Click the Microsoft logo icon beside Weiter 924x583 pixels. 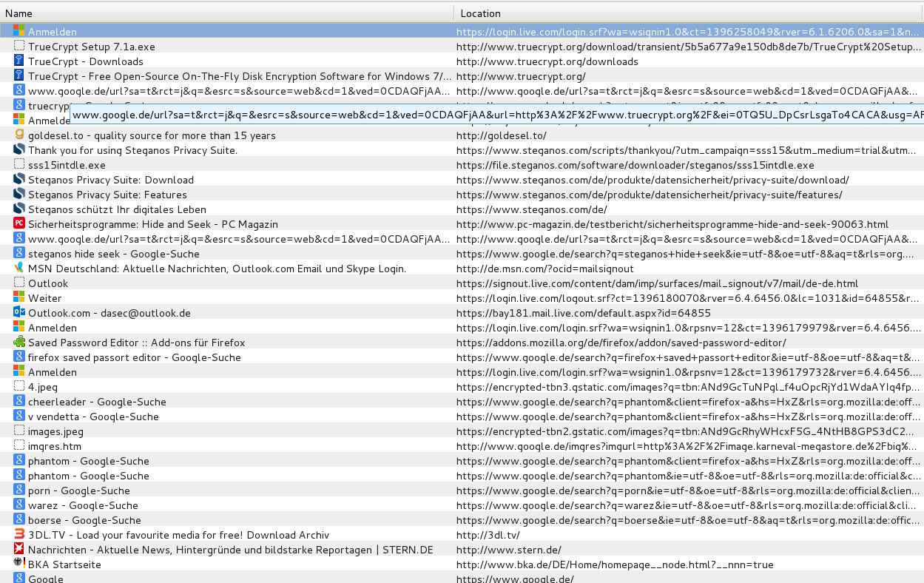(x=19, y=298)
